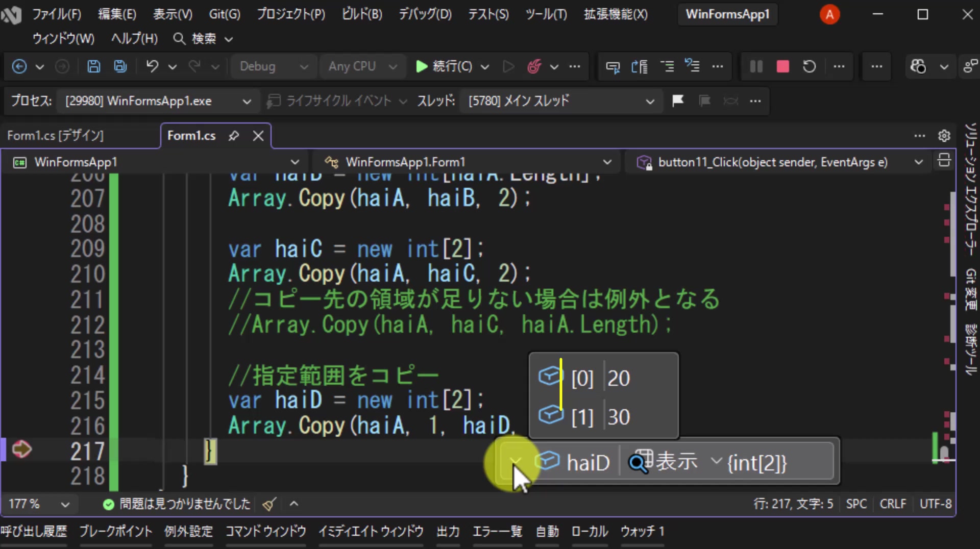Pause execution with the Break All icon
The height and width of the screenshot is (549, 980).
click(756, 66)
